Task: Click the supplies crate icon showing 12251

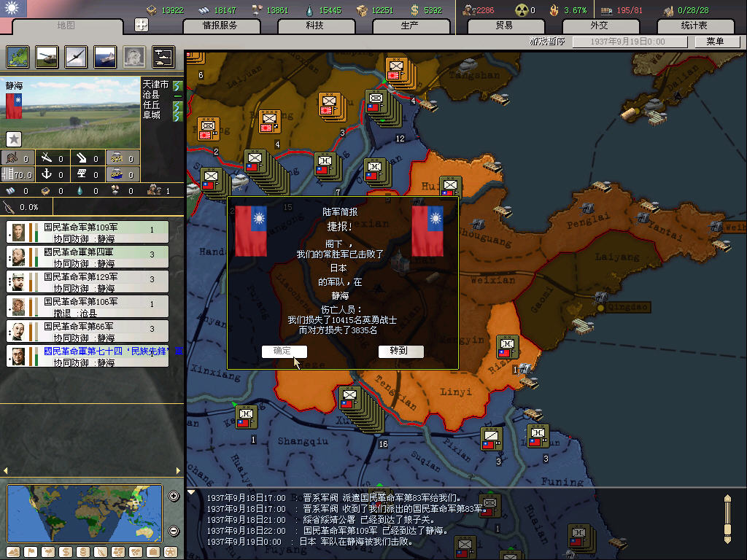Action: (x=362, y=10)
